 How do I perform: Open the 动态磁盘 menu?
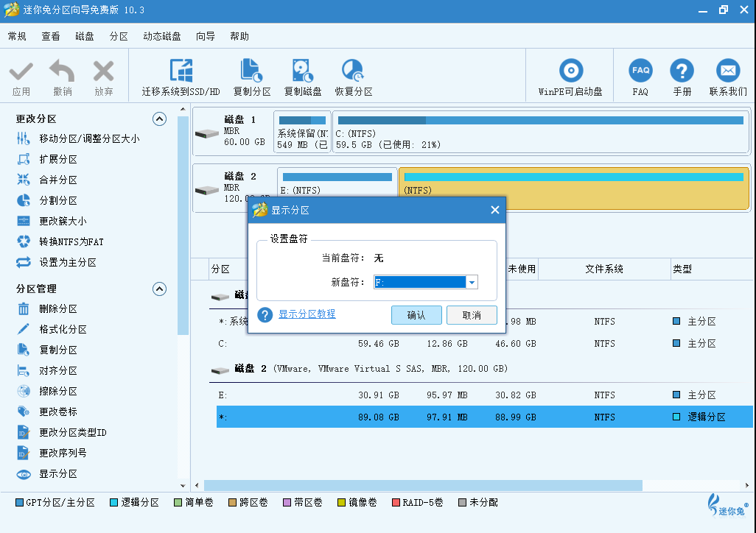point(161,36)
